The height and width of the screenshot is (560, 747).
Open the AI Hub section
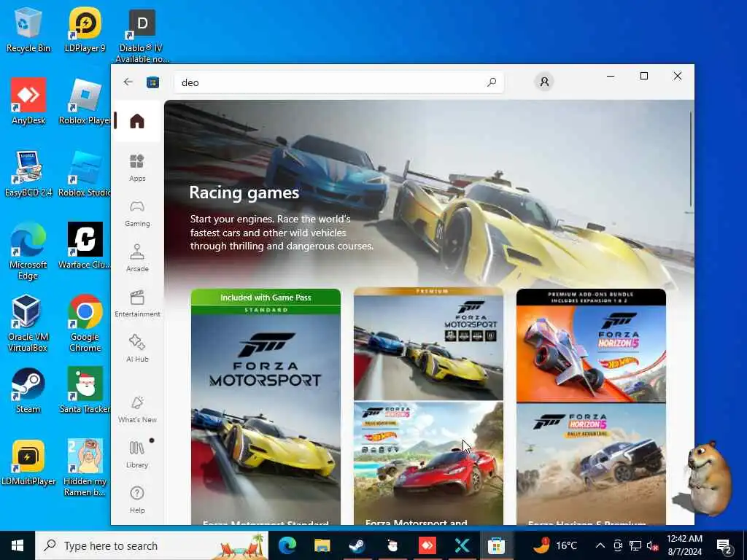(x=137, y=349)
